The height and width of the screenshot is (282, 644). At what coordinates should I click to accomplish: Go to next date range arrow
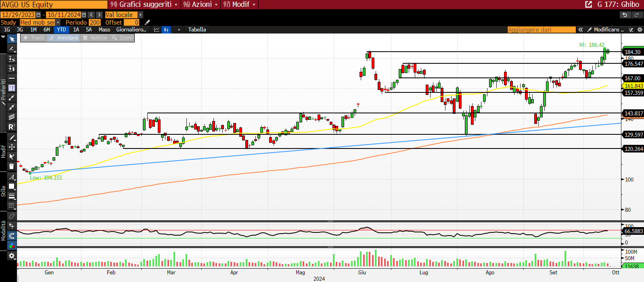99,15
